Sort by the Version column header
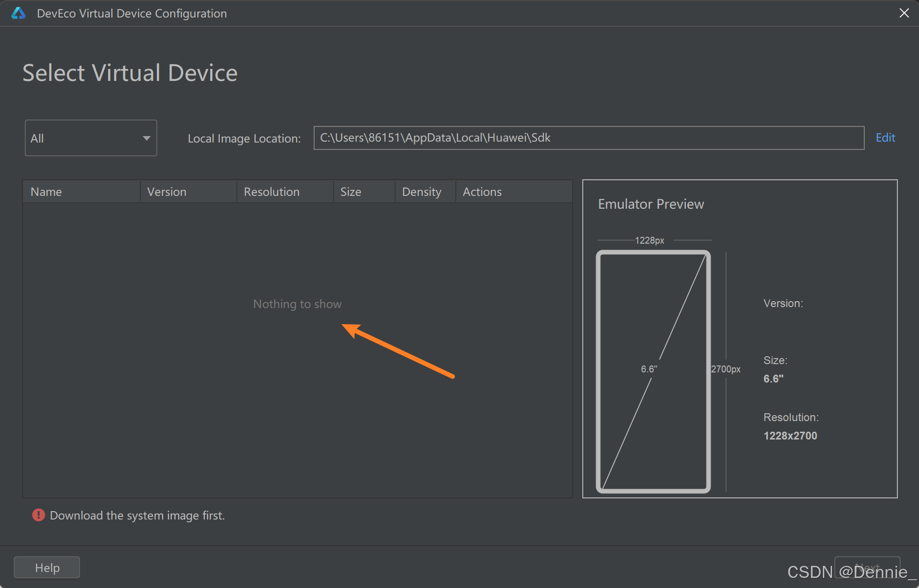This screenshot has width=919, height=588. click(x=167, y=192)
